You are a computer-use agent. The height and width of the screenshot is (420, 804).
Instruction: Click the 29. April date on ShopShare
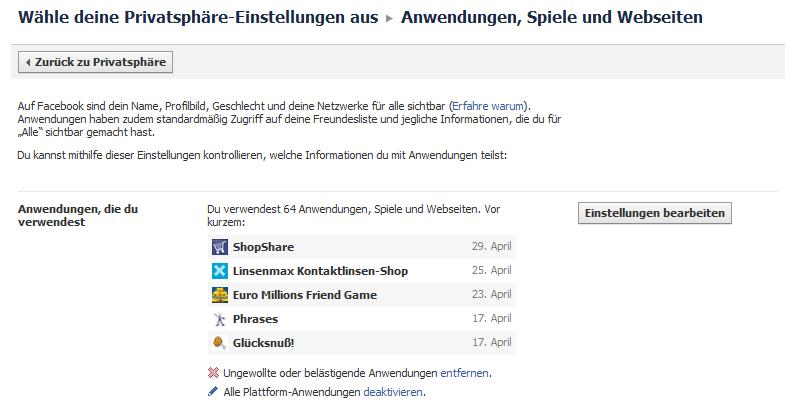(x=492, y=247)
